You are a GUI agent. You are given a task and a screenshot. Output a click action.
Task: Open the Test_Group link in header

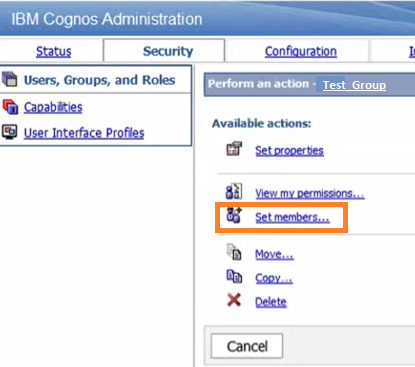point(354,85)
